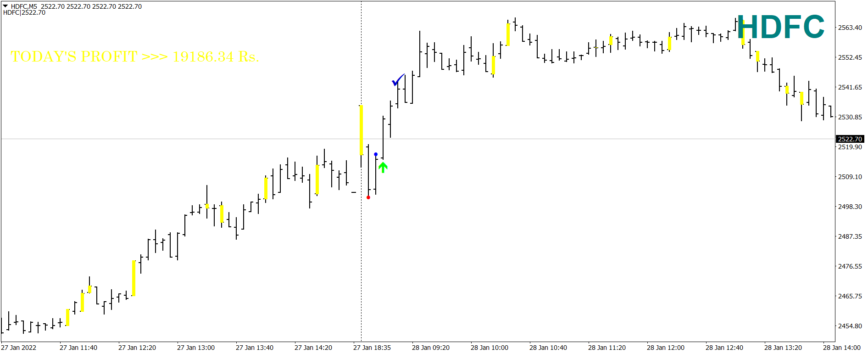This screenshot has width=868, height=354.
Task: Select the green up arrow buy signal
Action: (383, 168)
